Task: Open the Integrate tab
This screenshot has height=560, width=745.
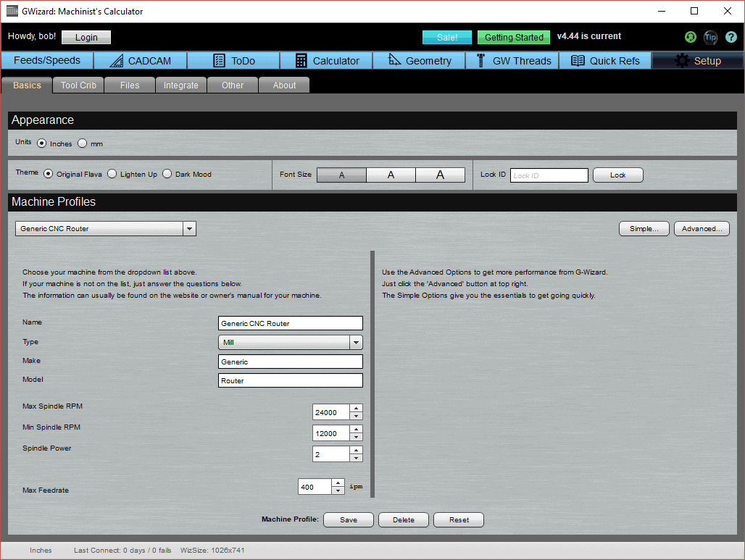Action: tap(180, 85)
